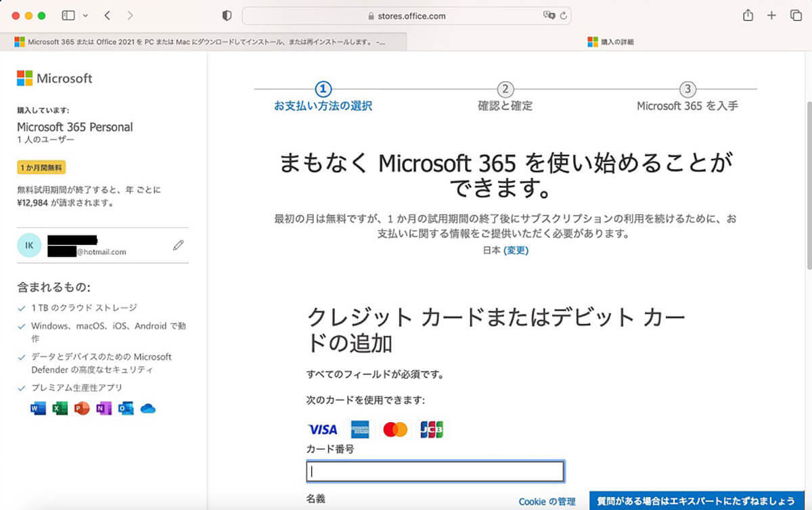The width and height of the screenshot is (812, 510).
Task: Click PowerPoint app icon
Action: coord(82,408)
